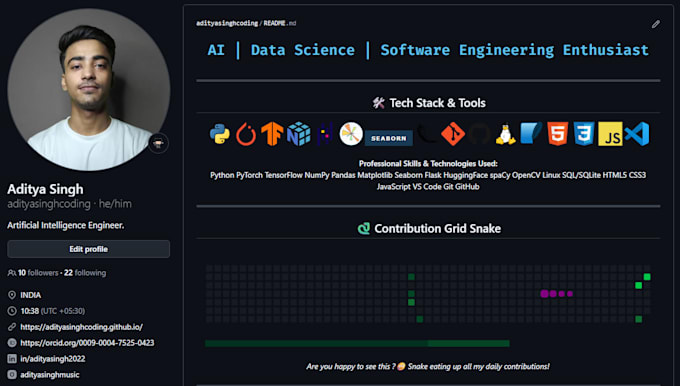
Task: Click the Python logo icon
Action: pyautogui.click(x=220, y=134)
